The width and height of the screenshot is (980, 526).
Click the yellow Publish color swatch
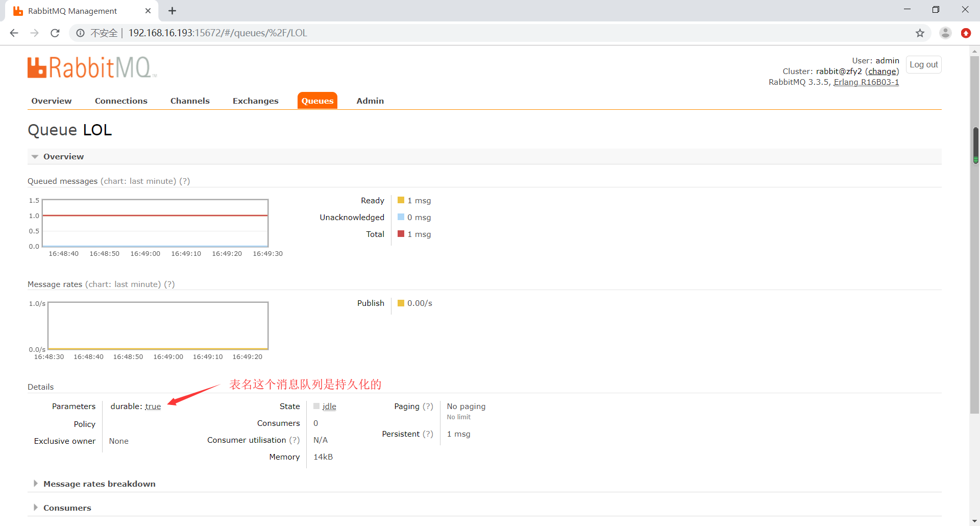[401, 303]
